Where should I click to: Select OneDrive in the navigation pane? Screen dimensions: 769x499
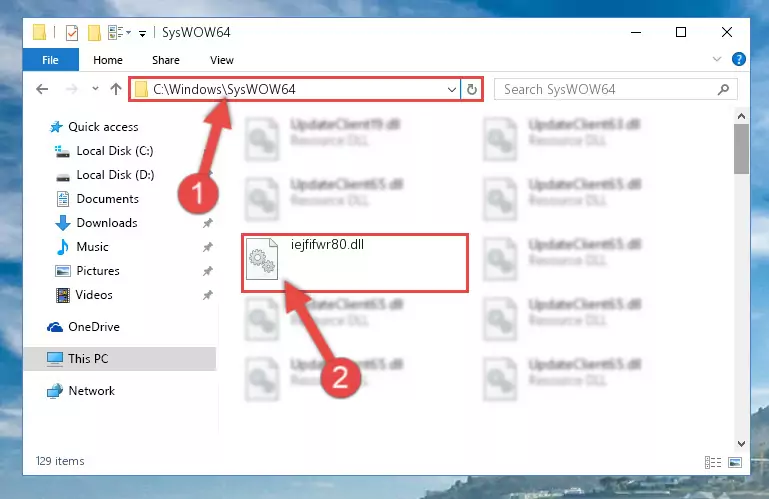pos(94,327)
